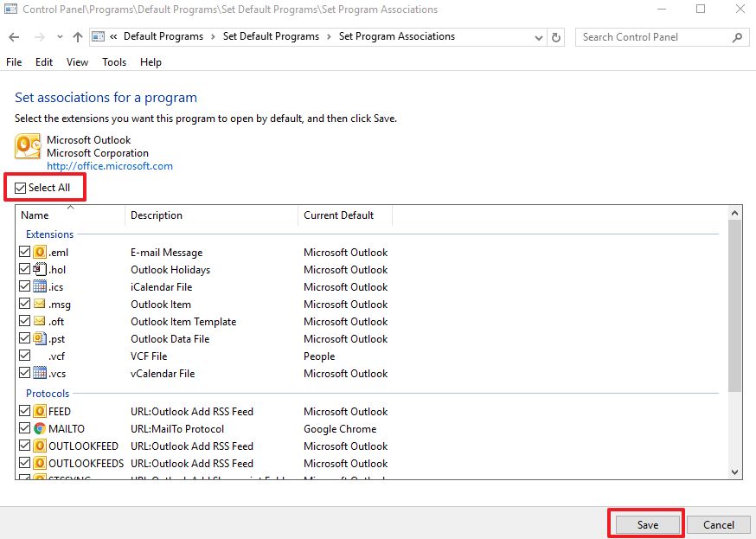
Task: Uncheck the .hol extension checkbox
Action: pos(24,269)
